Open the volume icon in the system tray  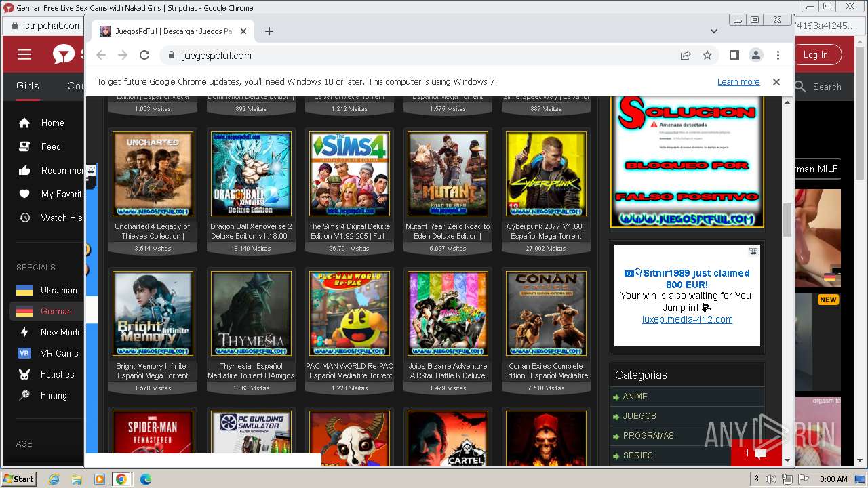(x=771, y=479)
